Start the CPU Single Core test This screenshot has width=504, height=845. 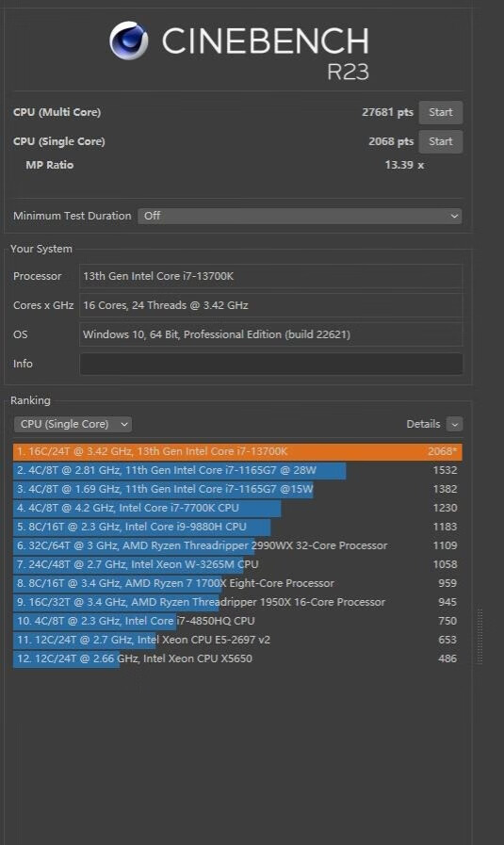click(440, 141)
